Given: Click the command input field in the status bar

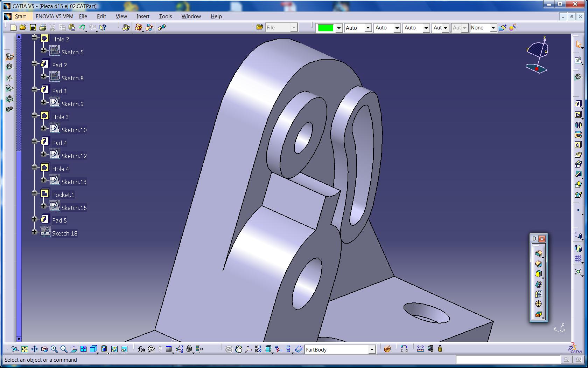Looking at the screenshot, I should click(x=507, y=360).
